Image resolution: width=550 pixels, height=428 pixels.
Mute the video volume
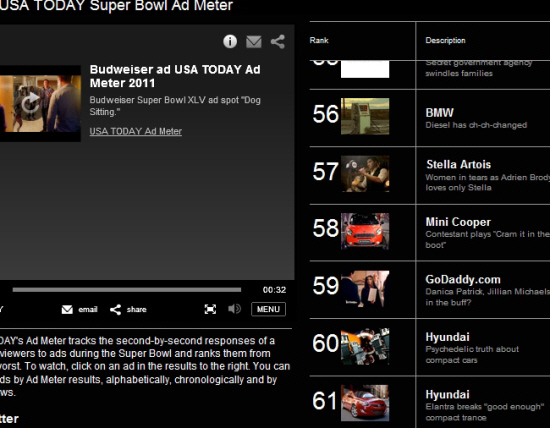(x=234, y=309)
